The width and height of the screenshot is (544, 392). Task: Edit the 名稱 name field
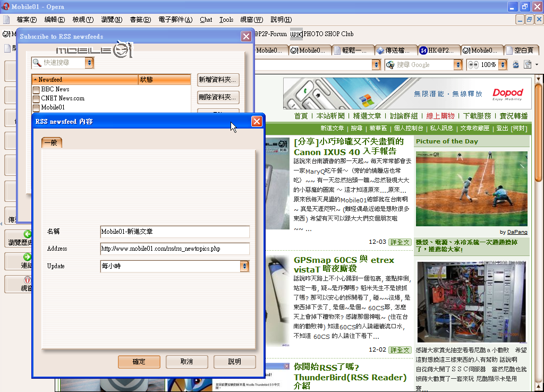(x=175, y=232)
